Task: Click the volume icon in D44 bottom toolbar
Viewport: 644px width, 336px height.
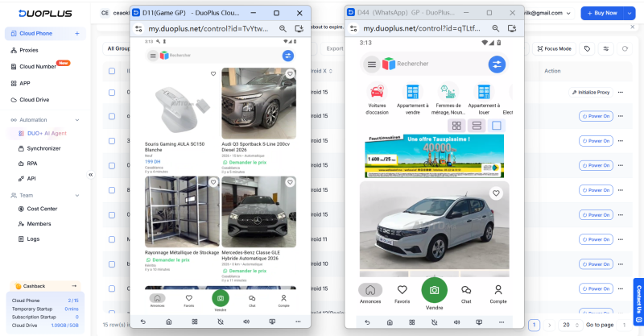Action: coord(456,322)
